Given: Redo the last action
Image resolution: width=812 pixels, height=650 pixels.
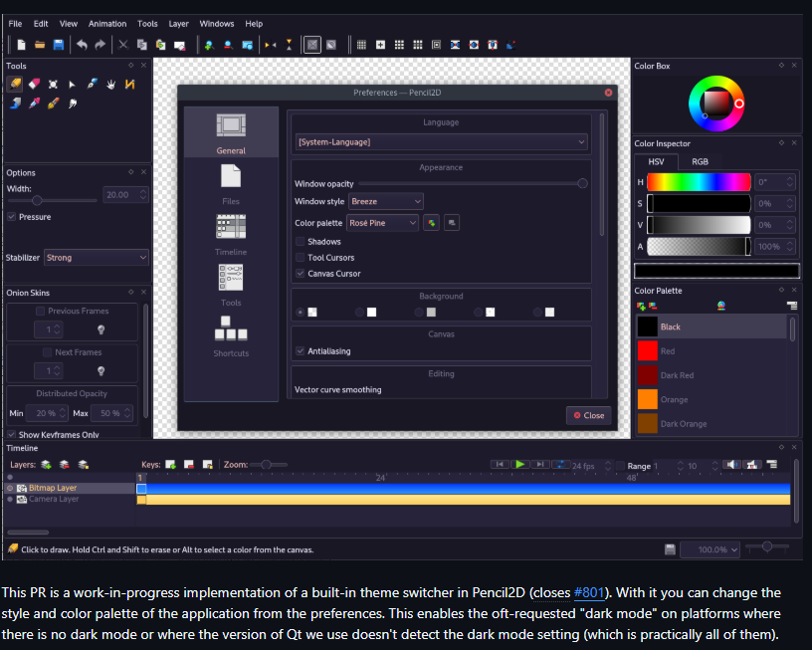Looking at the screenshot, I should [100, 45].
